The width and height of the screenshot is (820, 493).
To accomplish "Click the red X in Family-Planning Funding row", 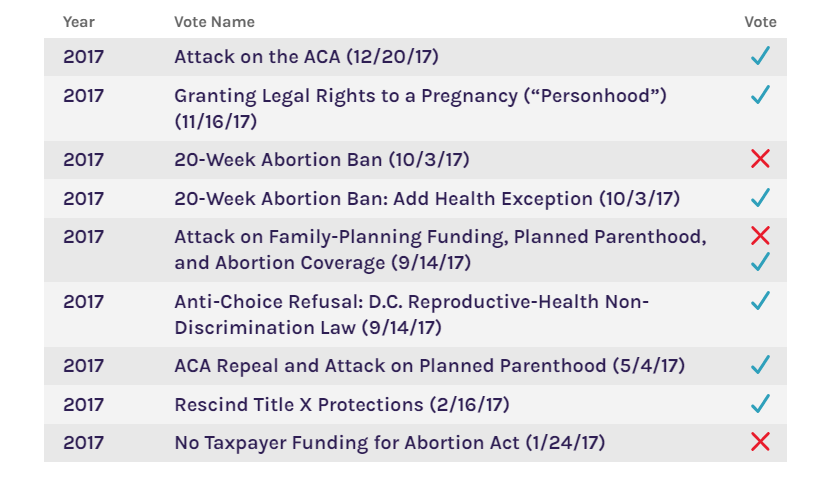I will (x=760, y=236).
